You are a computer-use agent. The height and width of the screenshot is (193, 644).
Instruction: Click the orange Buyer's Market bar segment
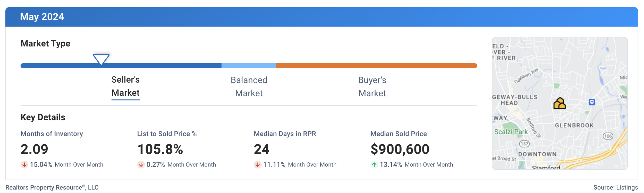pyautogui.click(x=376, y=66)
